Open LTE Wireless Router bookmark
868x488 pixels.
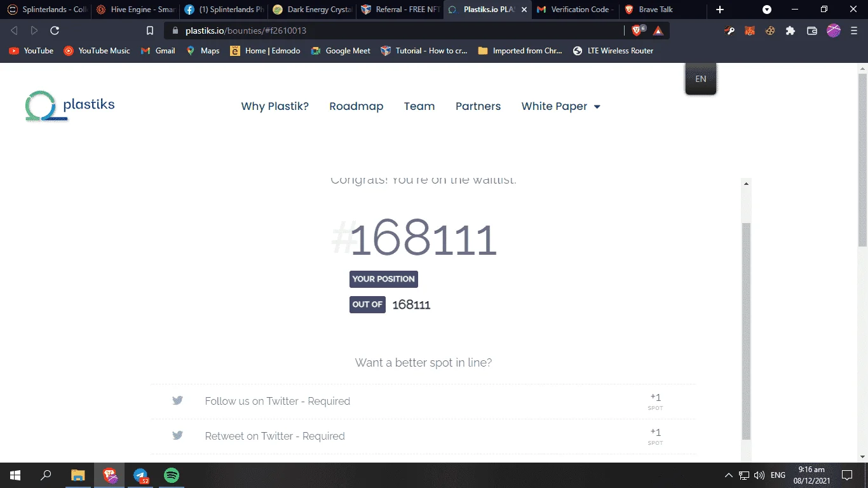[613, 51]
